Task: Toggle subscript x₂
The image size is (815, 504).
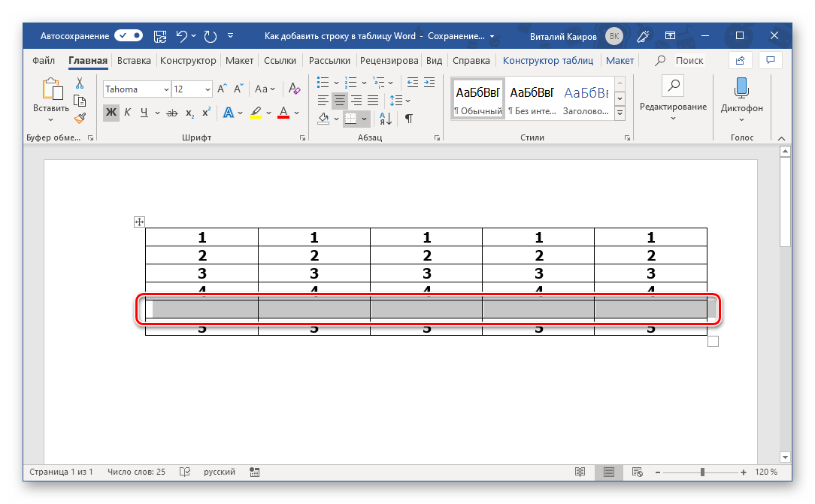Action: (x=190, y=113)
